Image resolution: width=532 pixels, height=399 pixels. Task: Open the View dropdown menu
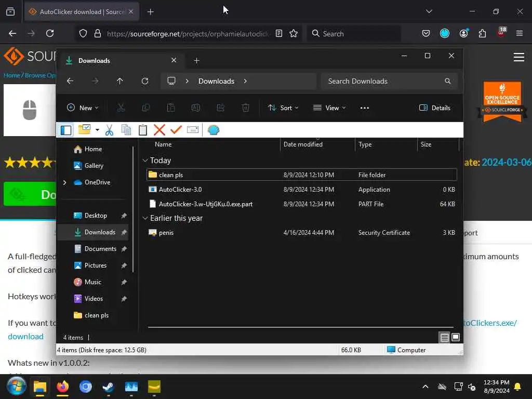pyautogui.click(x=329, y=108)
